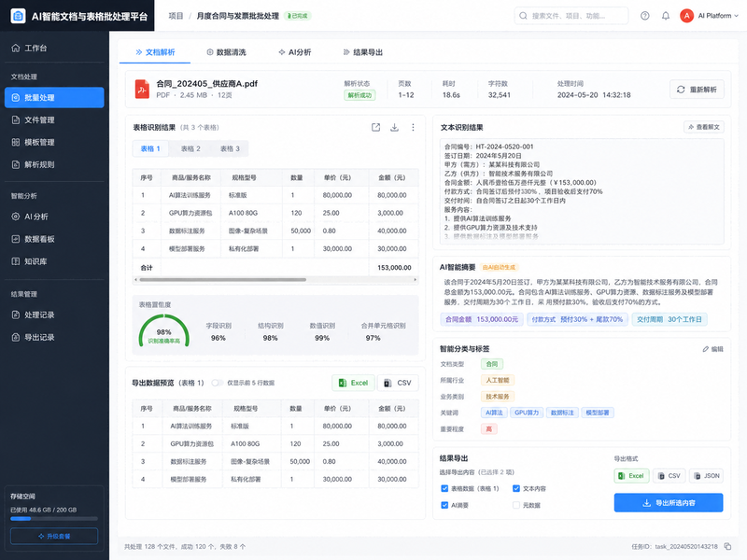Click scrollbar left arrow under table
The width and height of the screenshot is (747, 560).
click(x=135, y=280)
